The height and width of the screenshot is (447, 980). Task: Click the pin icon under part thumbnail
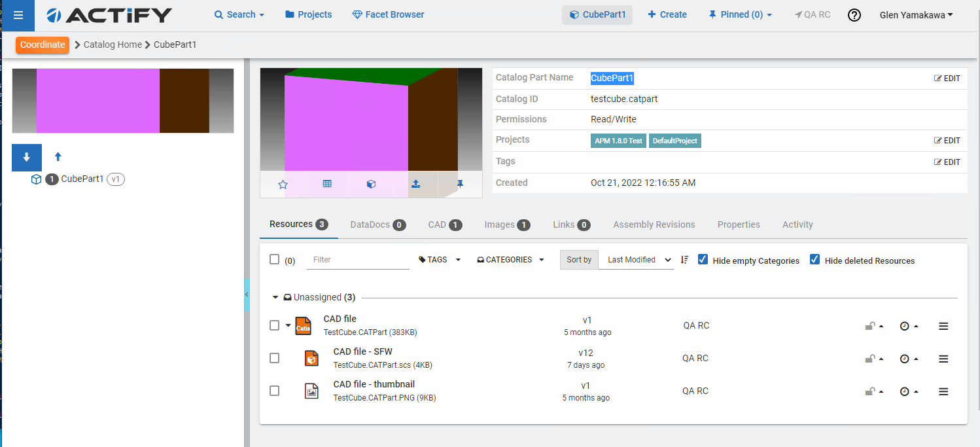point(460,185)
